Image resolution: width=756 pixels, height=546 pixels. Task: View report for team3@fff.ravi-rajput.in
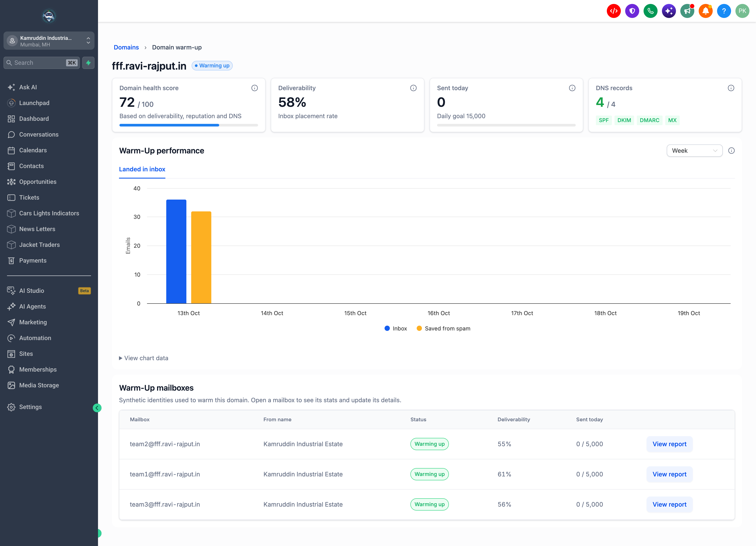click(x=669, y=504)
